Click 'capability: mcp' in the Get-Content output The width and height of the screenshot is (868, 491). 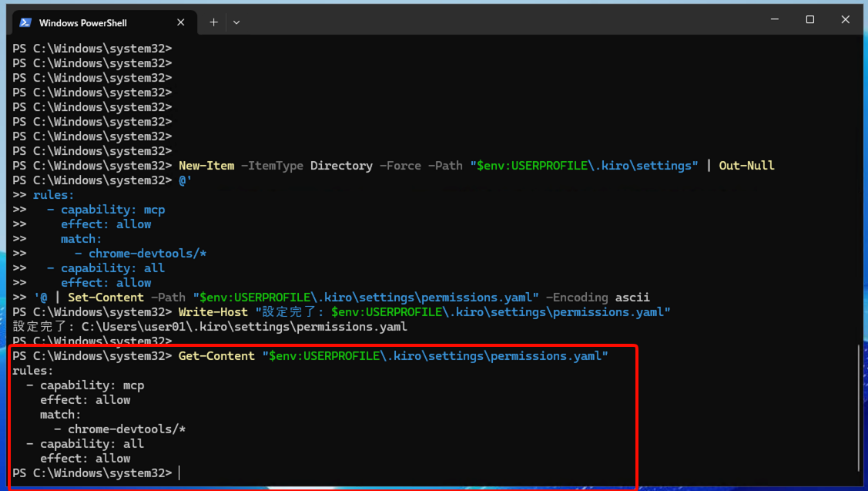pyautogui.click(x=92, y=385)
